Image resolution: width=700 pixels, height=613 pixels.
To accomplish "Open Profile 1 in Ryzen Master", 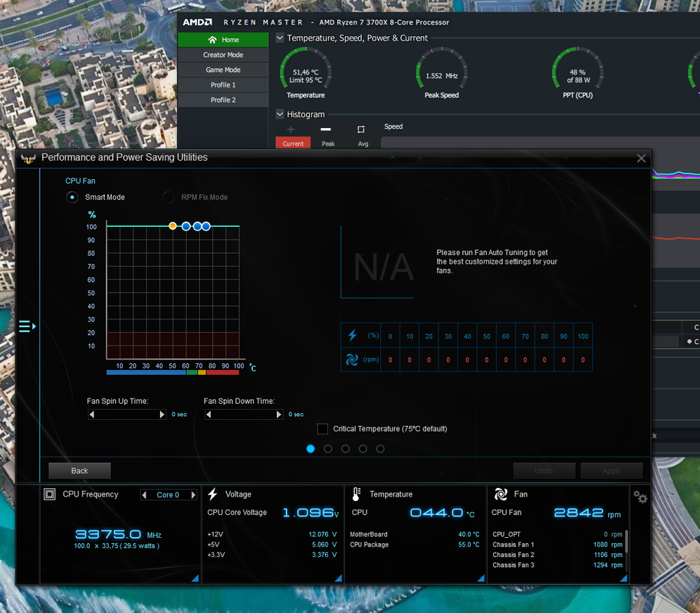I will point(223,85).
